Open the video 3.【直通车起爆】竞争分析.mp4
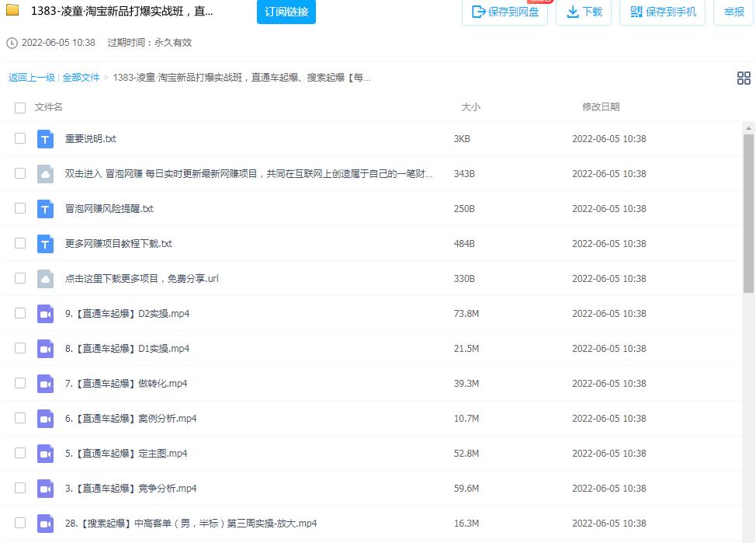 [x=130, y=489]
